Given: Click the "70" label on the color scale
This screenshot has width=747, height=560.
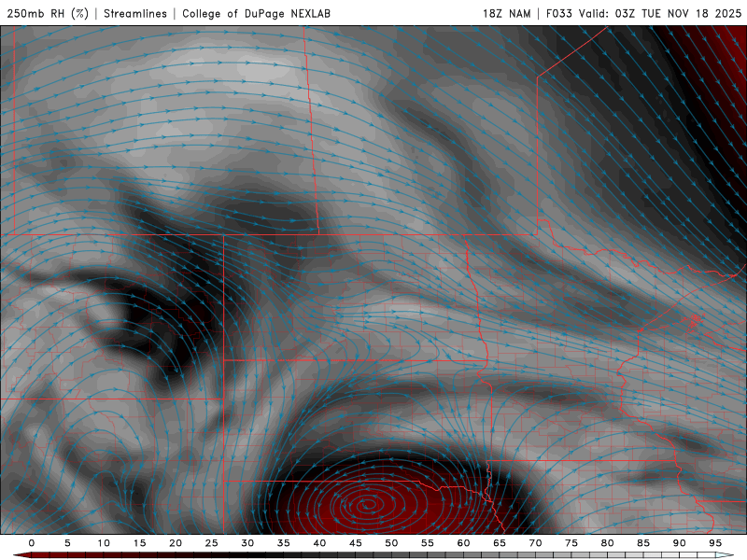Looking at the screenshot, I should coord(535,543).
